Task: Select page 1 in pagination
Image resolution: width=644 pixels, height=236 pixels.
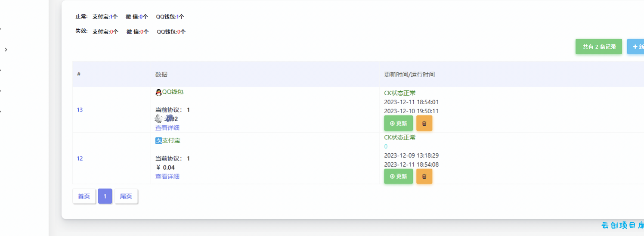Action: pos(105,196)
